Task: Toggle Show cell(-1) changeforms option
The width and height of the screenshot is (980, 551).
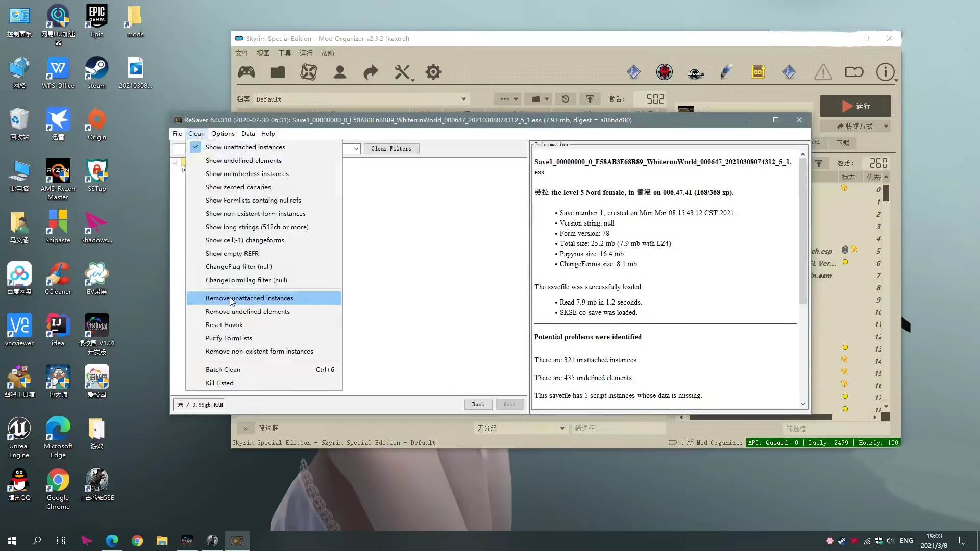Action: 264,240
